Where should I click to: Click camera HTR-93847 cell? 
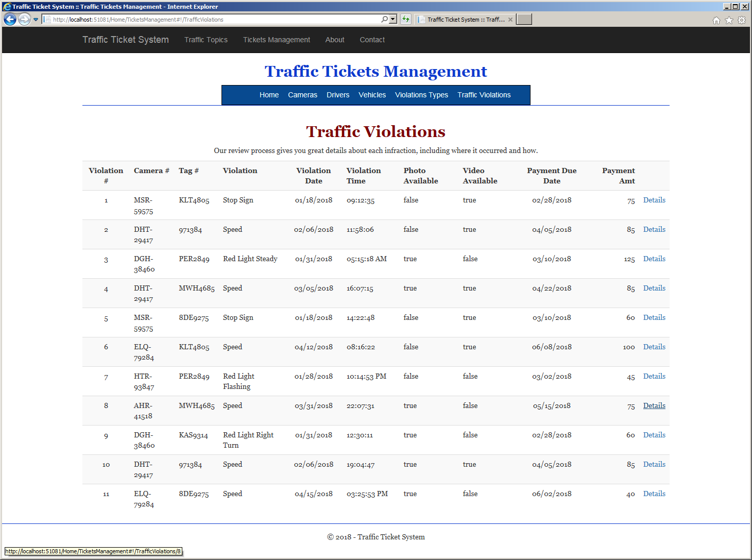[144, 381]
